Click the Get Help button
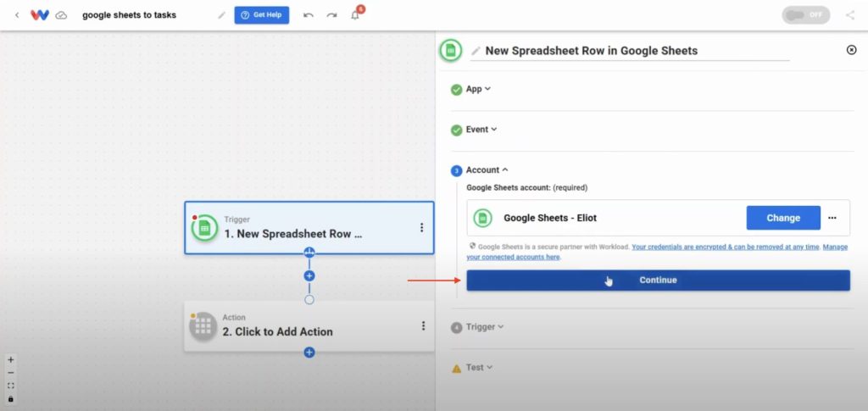This screenshot has width=868, height=411. tap(261, 15)
